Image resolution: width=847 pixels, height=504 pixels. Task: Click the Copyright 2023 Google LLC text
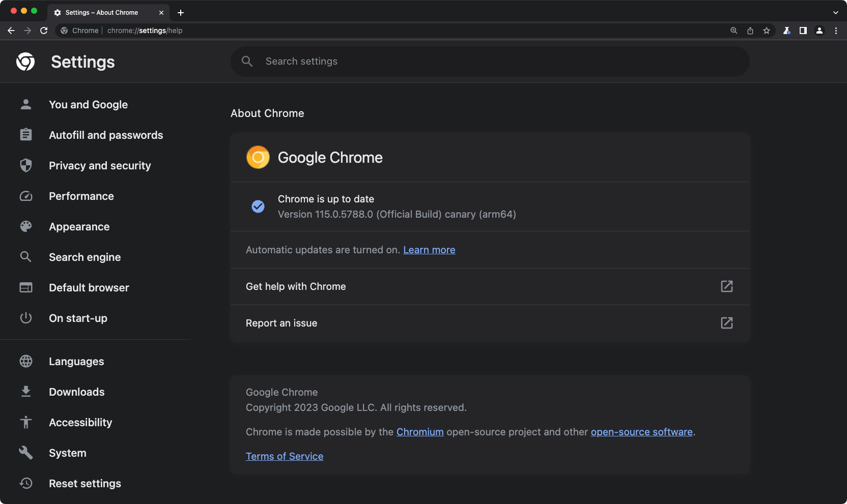click(x=356, y=407)
